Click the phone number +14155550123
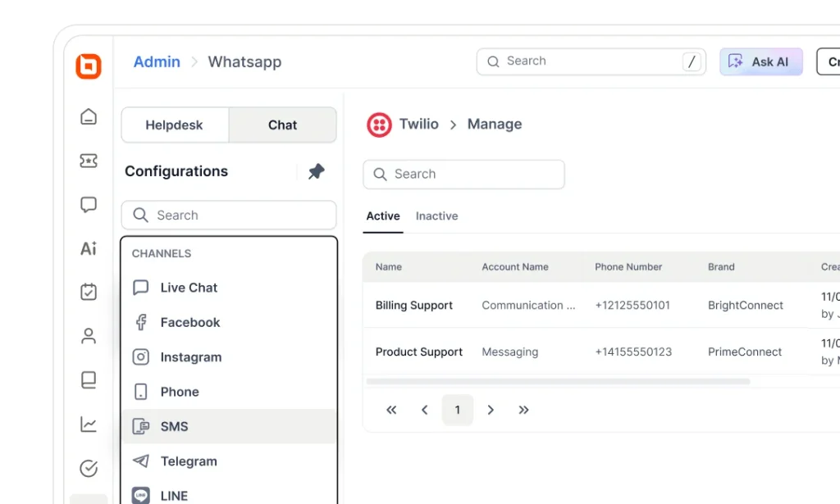This screenshot has height=504, width=840. click(633, 352)
